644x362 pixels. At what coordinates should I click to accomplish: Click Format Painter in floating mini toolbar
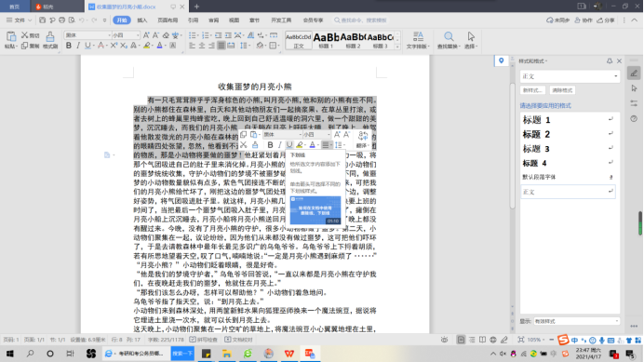(x=255, y=144)
